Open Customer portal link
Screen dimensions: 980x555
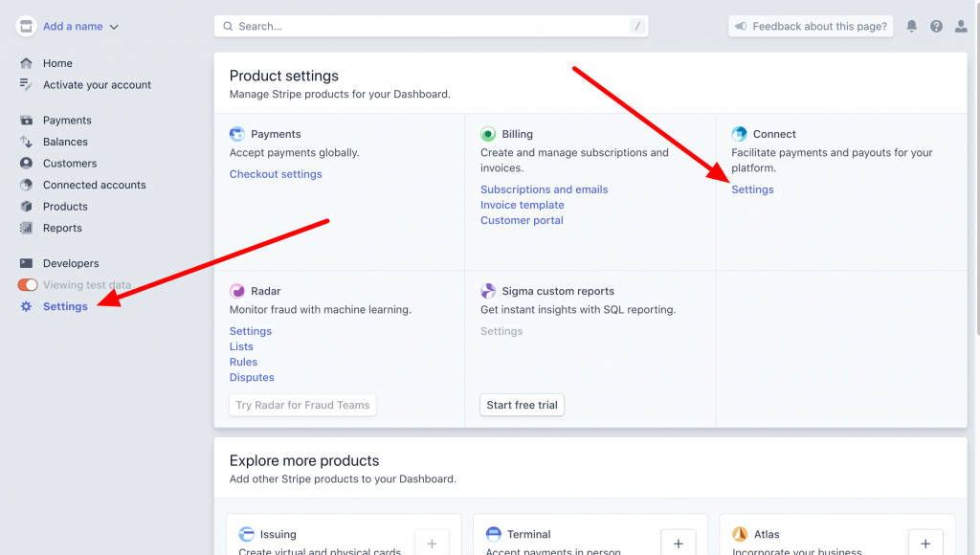pyautogui.click(x=522, y=220)
